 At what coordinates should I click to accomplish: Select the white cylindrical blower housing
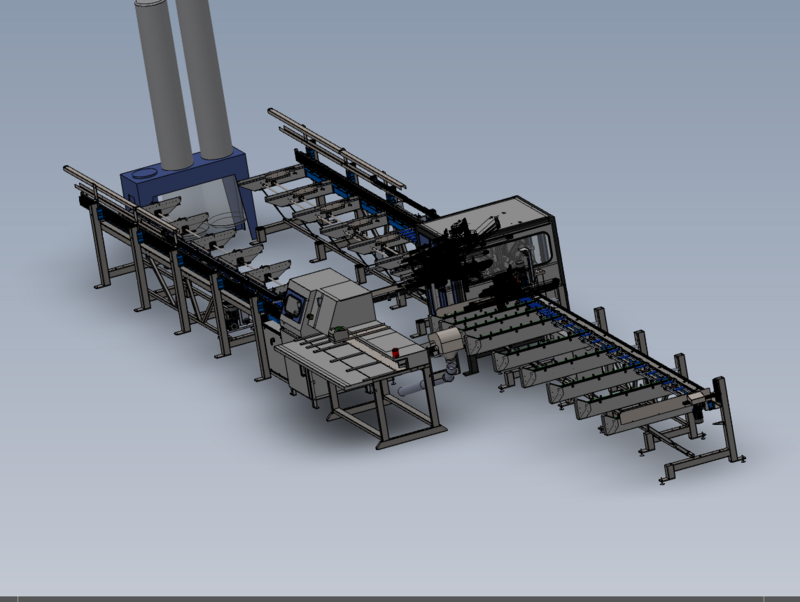[x=448, y=342]
